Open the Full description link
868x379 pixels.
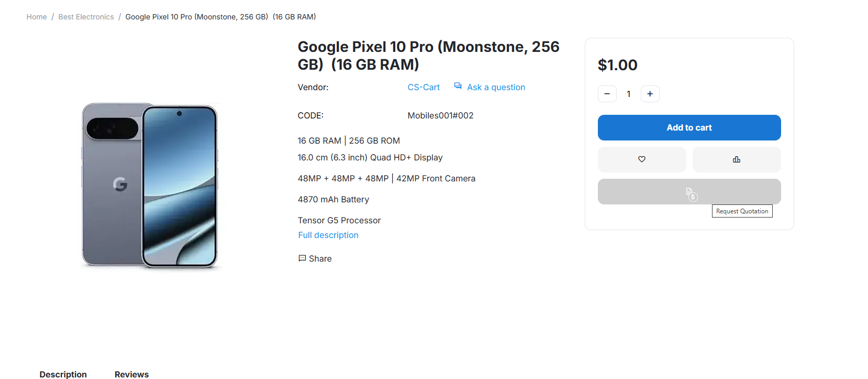[x=328, y=235]
